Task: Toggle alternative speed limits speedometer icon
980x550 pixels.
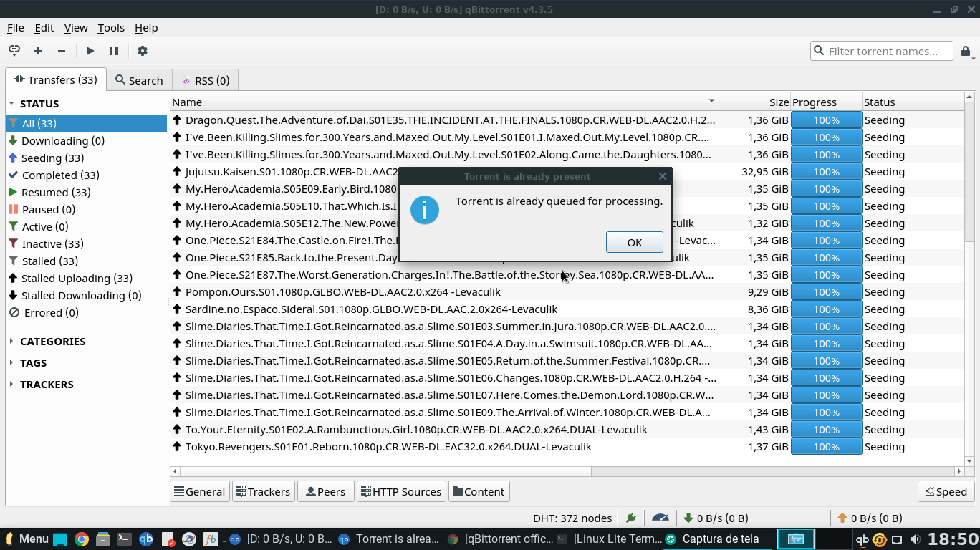Action: coord(660,518)
